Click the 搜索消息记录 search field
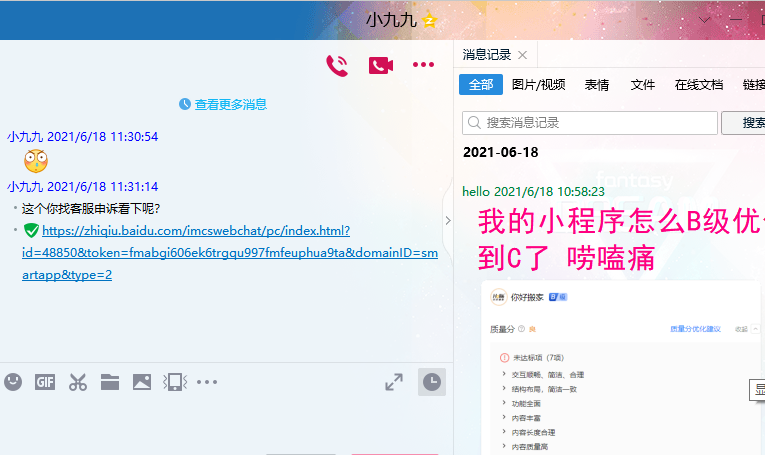This screenshot has height=455, width=765. click(590, 123)
